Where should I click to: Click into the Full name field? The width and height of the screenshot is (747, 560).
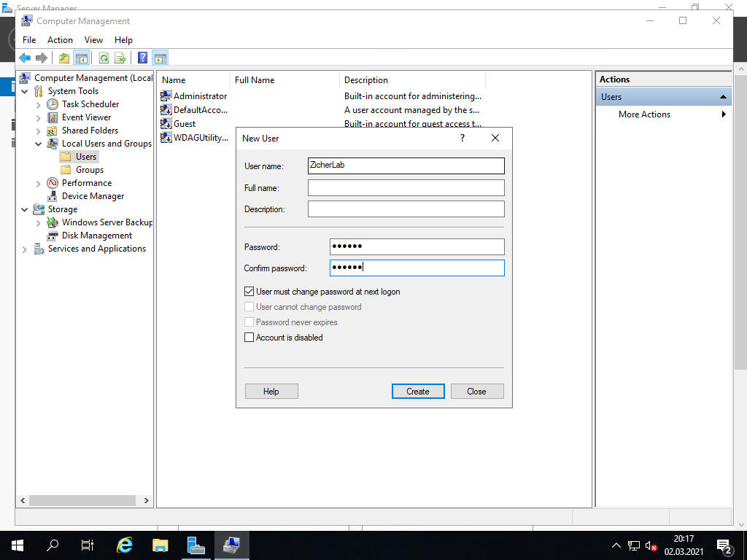pos(406,188)
